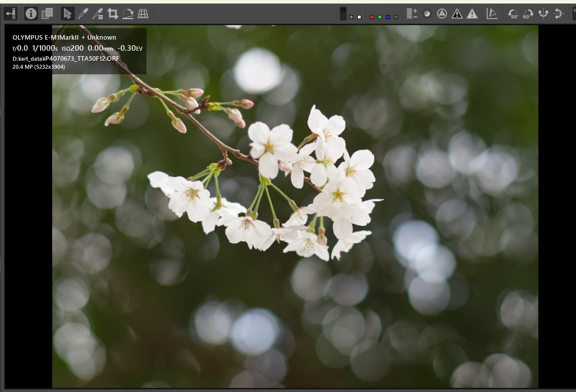Toggle the left panel visibility icon

10,14
